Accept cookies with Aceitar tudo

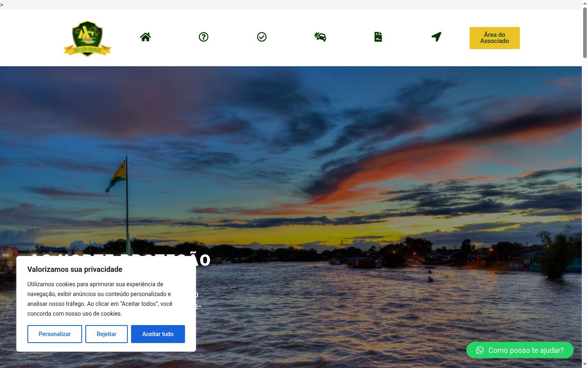(158, 334)
